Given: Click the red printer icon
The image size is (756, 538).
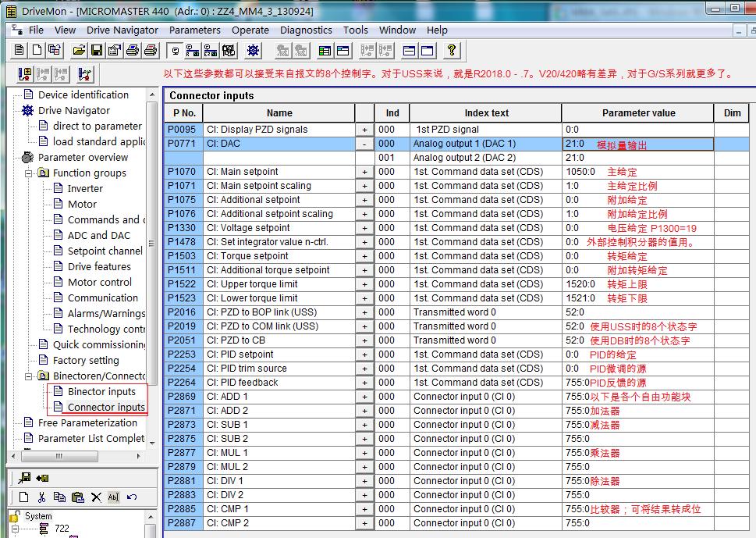Looking at the screenshot, I should click(x=151, y=50).
